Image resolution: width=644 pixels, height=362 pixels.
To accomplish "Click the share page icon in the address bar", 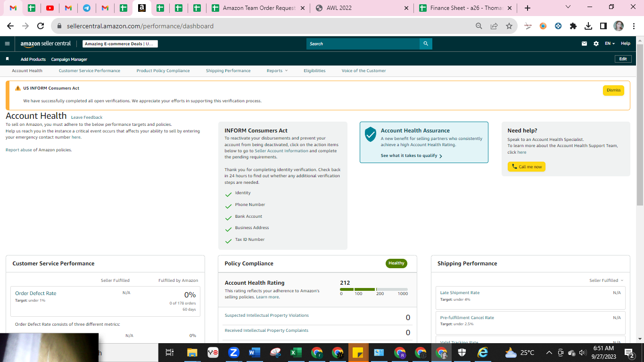I will pos(494,26).
